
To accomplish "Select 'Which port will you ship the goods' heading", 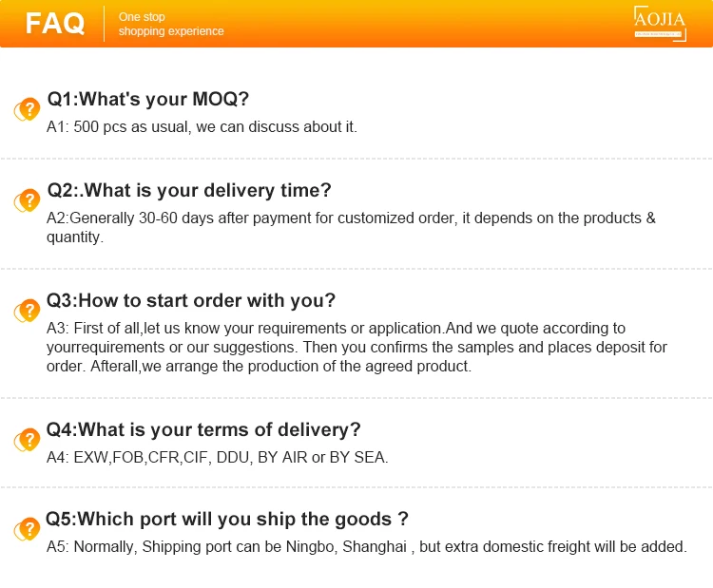I will pos(227,519).
